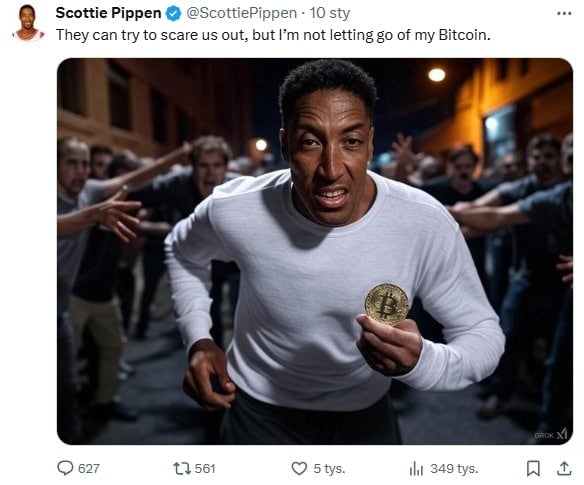Click the gold Bitcoin coin in image
Viewport: 584px width, 485px height.
point(387,304)
